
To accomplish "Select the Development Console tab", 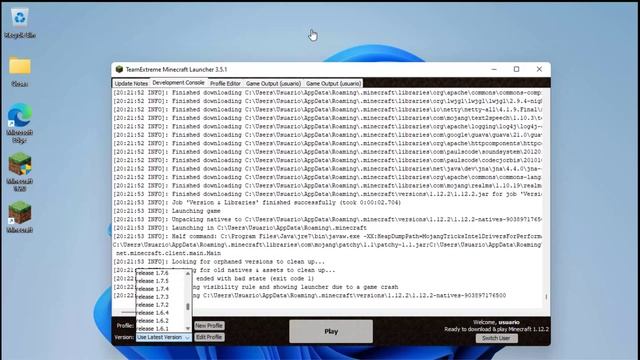I will click(178, 82).
